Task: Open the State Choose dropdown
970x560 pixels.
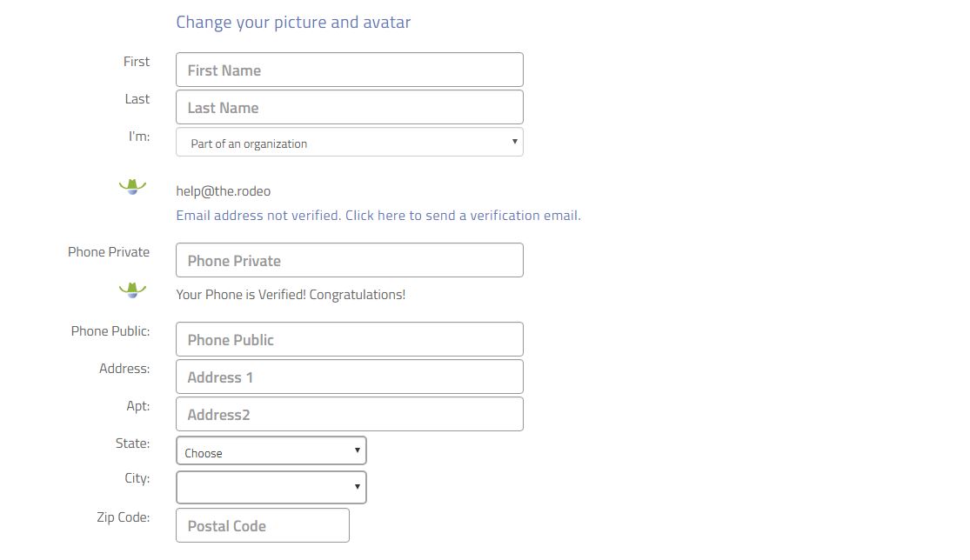Action: point(271,450)
